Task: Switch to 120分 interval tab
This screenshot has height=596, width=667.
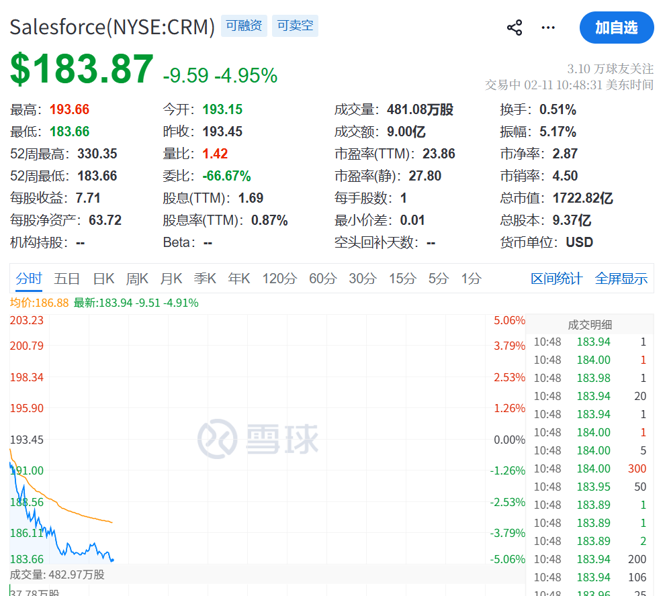Action: pos(279,279)
